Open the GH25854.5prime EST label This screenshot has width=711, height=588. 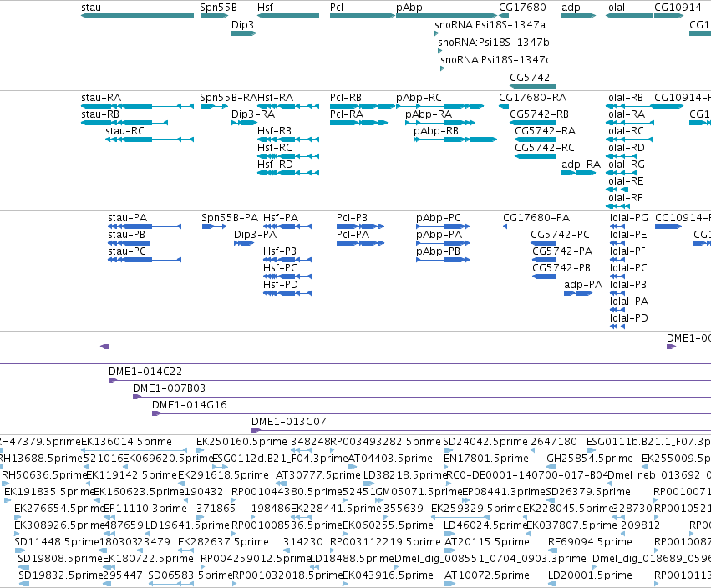pyautogui.click(x=590, y=459)
